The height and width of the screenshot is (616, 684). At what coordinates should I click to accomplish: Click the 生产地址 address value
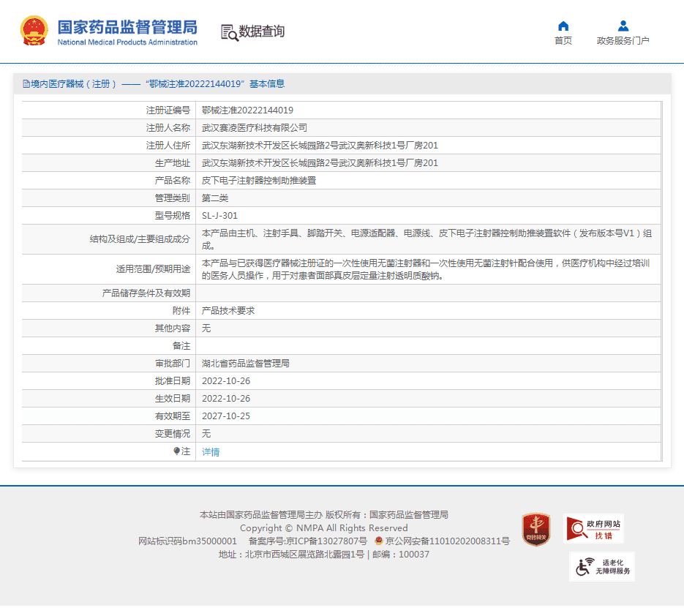click(x=320, y=162)
